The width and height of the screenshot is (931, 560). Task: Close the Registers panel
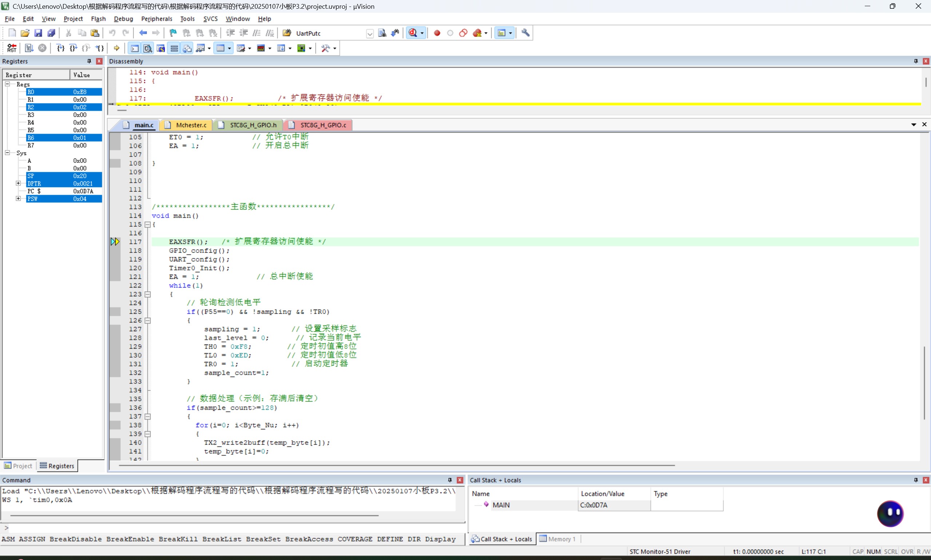click(x=99, y=61)
